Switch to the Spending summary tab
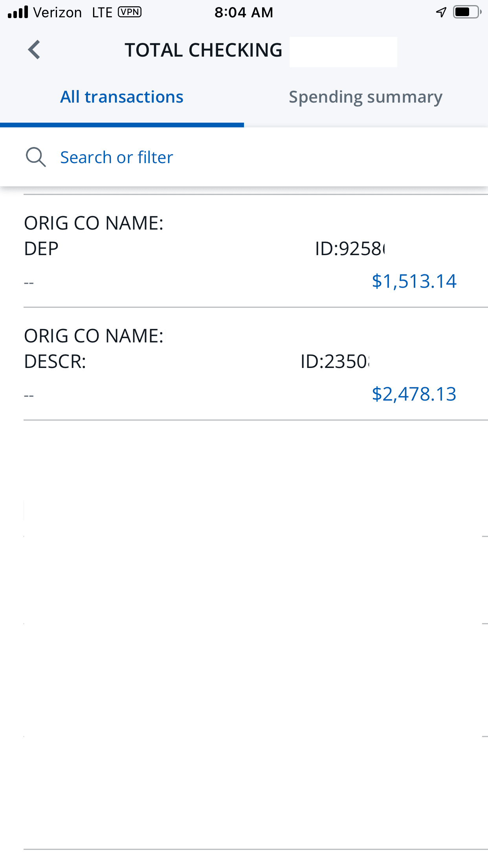This screenshot has height=868, width=488. tap(365, 97)
